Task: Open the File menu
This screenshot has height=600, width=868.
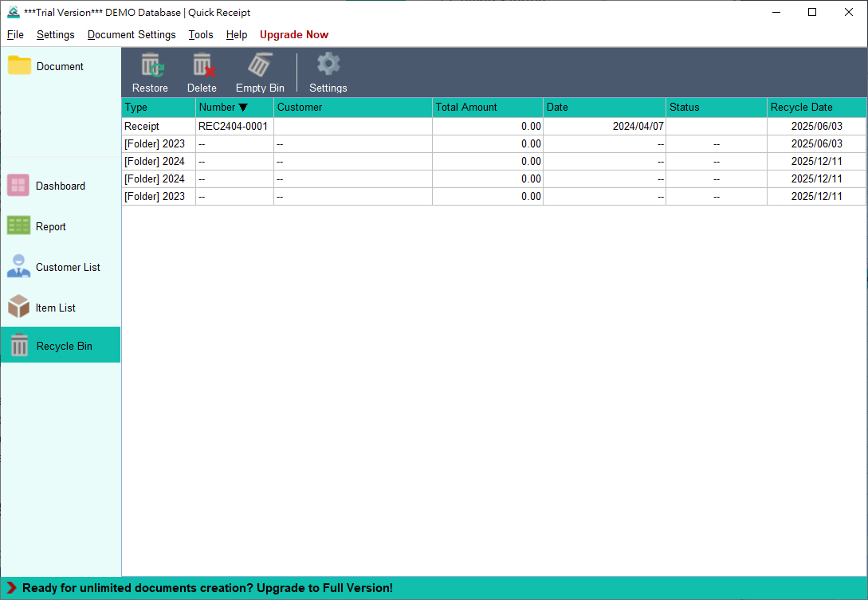Action: 15,34
